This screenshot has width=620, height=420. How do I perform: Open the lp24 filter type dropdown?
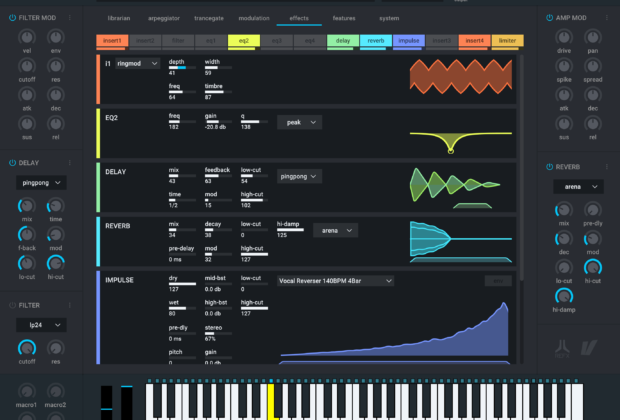(41, 325)
